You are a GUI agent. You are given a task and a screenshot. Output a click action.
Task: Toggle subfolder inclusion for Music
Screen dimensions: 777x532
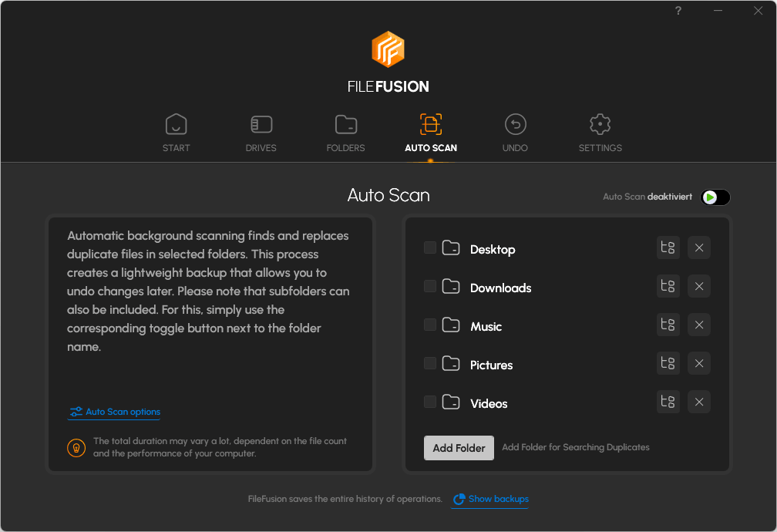668,325
